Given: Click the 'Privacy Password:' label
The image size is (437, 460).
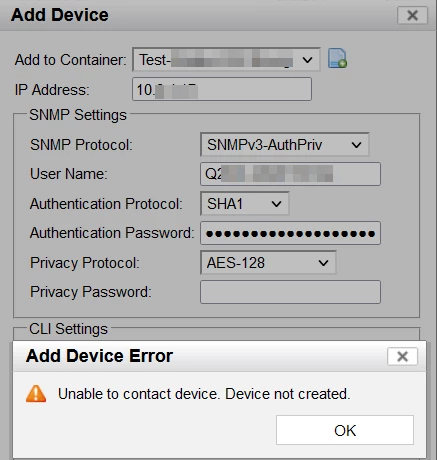Looking at the screenshot, I should click(91, 292).
